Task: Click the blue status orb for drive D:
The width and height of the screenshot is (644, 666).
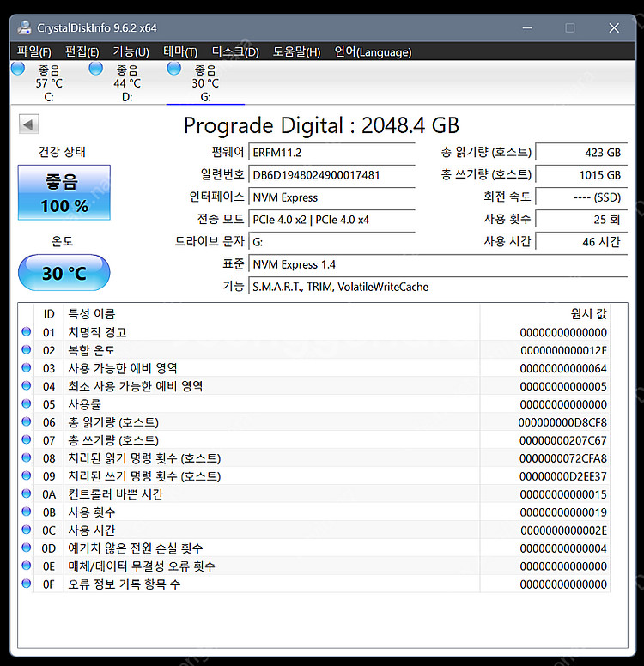Action: [x=96, y=69]
